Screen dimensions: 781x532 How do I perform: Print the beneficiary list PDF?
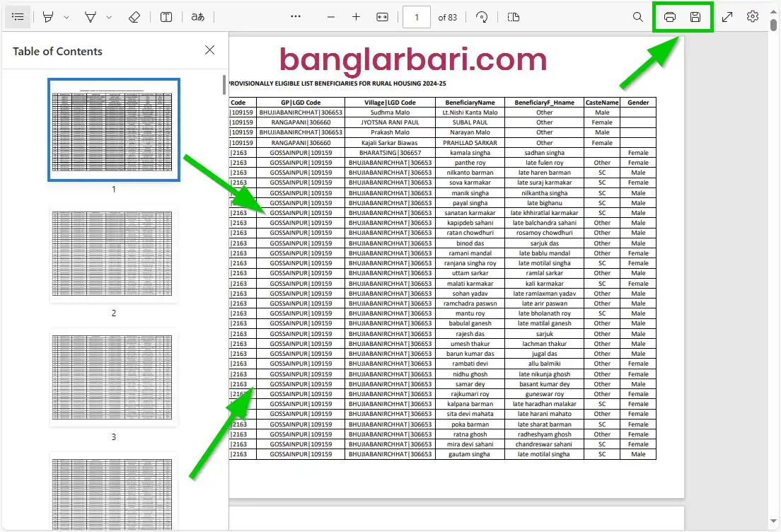[x=669, y=17]
